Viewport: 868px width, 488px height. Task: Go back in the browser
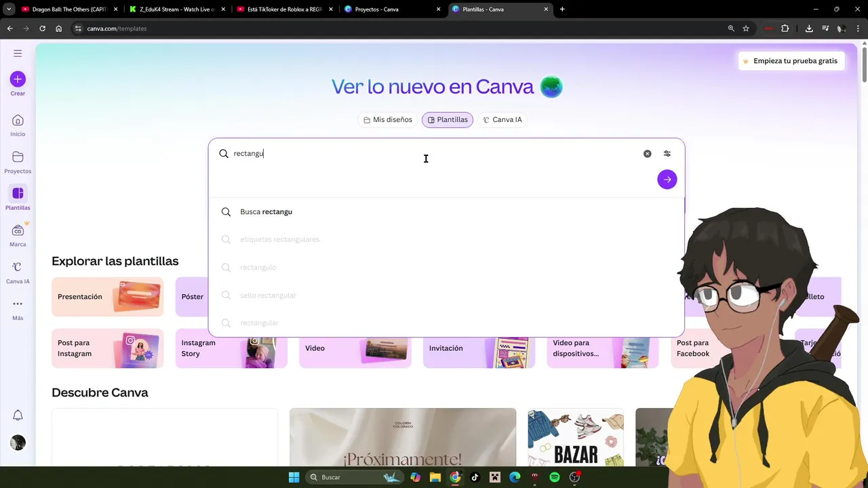point(9,28)
